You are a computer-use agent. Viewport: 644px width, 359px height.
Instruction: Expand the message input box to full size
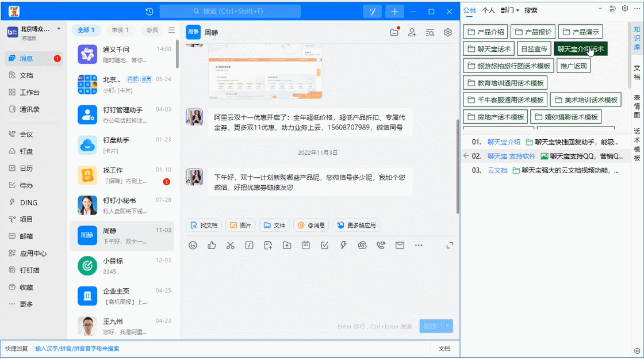point(450,245)
